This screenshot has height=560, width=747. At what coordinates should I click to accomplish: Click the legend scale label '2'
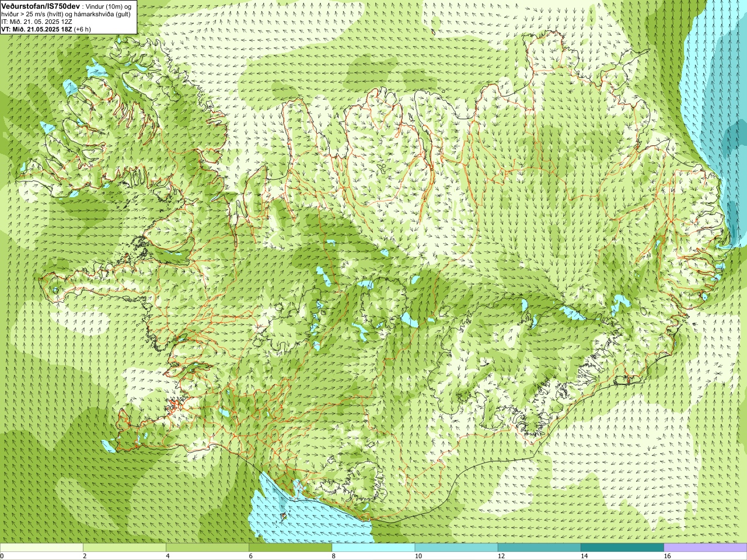pos(85,556)
